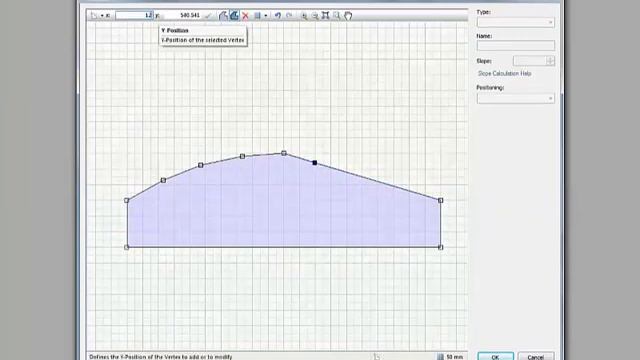Click the Y position value 580.541
This screenshot has height=360, width=640.
pos(190,16)
